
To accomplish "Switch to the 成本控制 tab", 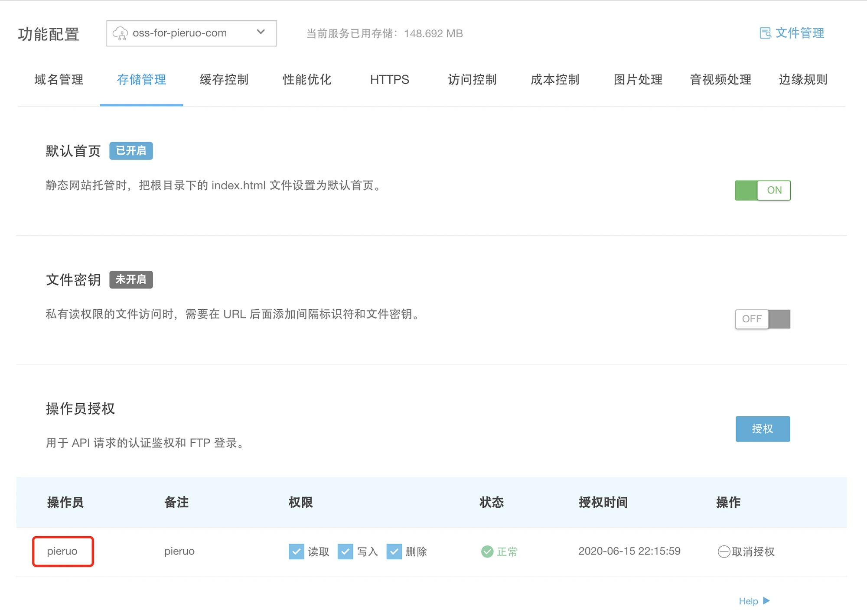I will tap(555, 80).
